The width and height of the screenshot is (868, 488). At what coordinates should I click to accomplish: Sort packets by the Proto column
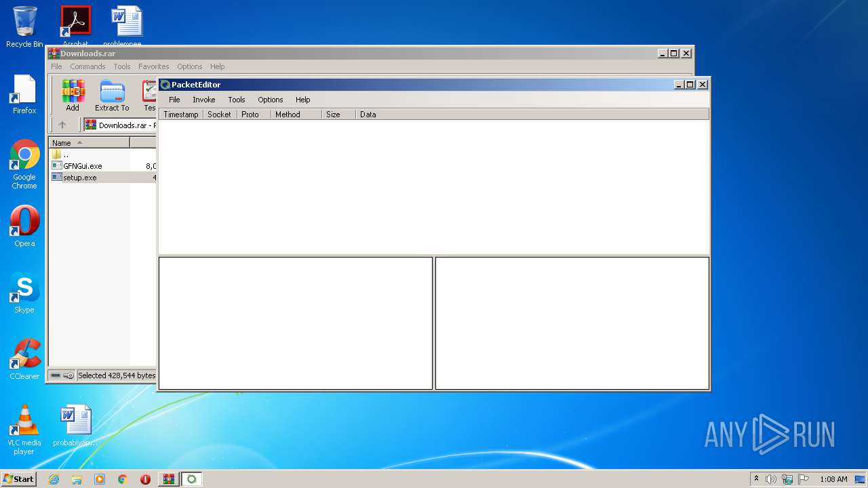(254, 115)
